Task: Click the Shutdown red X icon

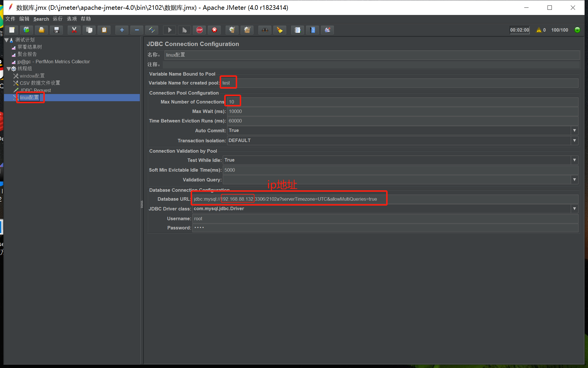Action: [214, 30]
